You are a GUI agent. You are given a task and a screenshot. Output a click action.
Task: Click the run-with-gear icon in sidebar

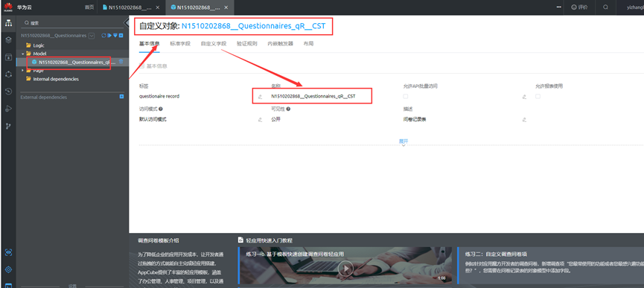tap(8, 109)
